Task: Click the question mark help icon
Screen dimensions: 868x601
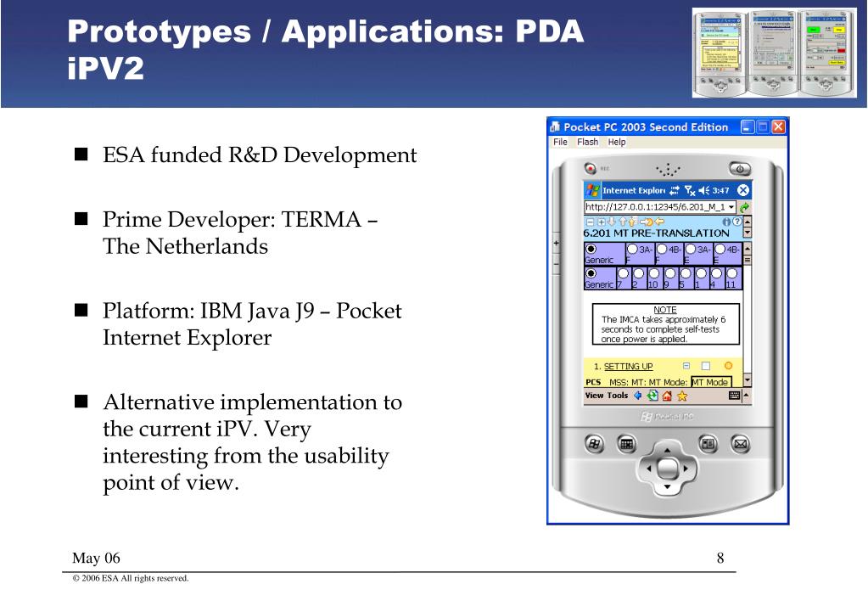Action: point(736,222)
